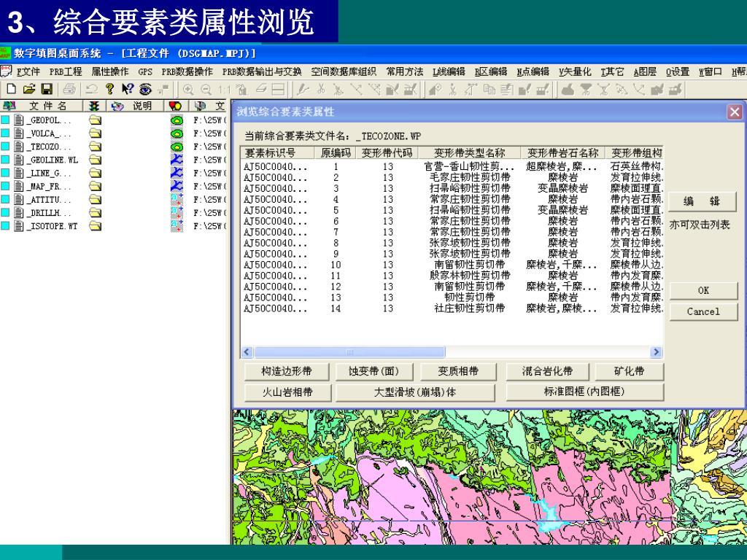Open the 属性操作 menu
The width and height of the screenshot is (747, 560).
coord(110,72)
